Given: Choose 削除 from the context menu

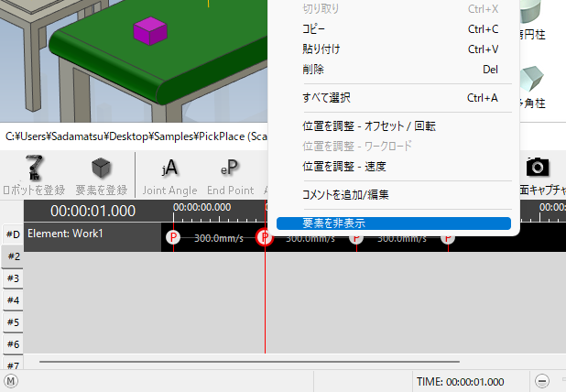Looking at the screenshot, I should pyautogui.click(x=394, y=70).
